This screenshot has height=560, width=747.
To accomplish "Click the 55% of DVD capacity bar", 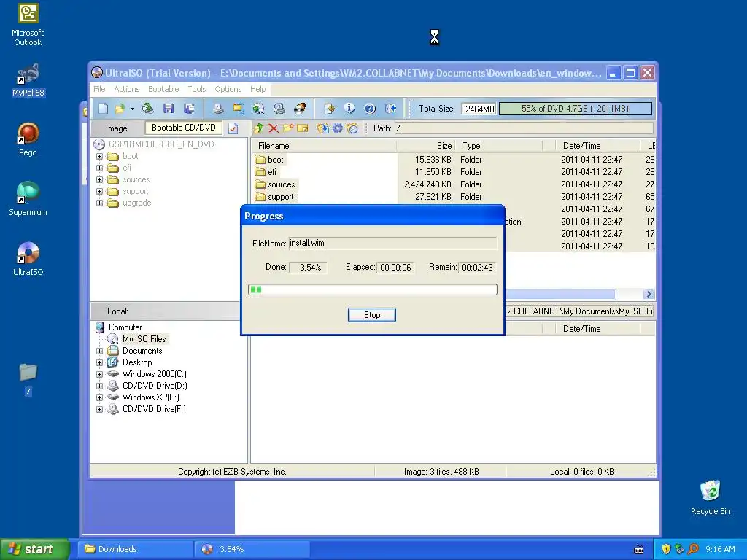I will pyautogui.click(x=576, y=109).
